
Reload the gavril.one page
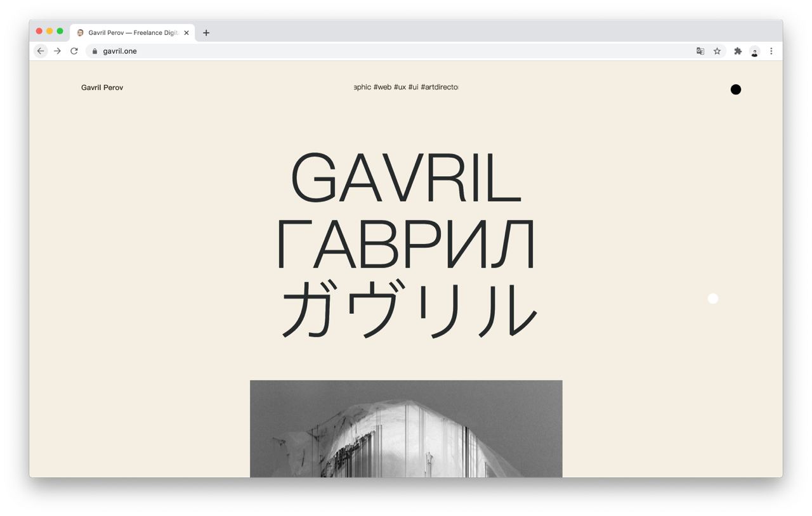pyautogui.click(x=74, y=51)
